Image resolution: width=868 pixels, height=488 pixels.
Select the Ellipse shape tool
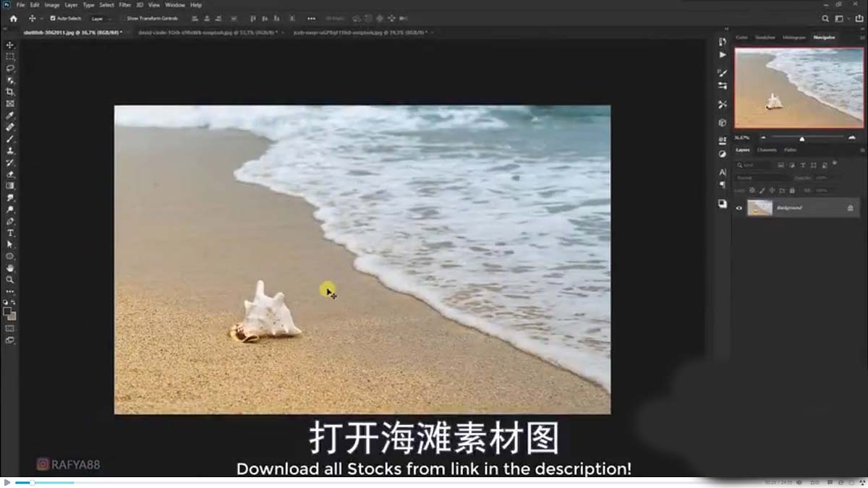[10, 256]
